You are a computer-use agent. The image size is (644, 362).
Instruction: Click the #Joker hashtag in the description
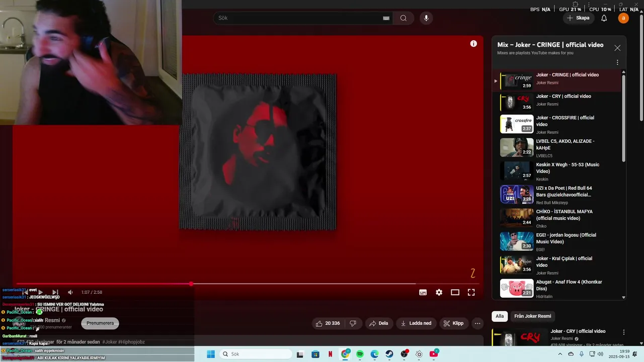click(x=110, y=342)
